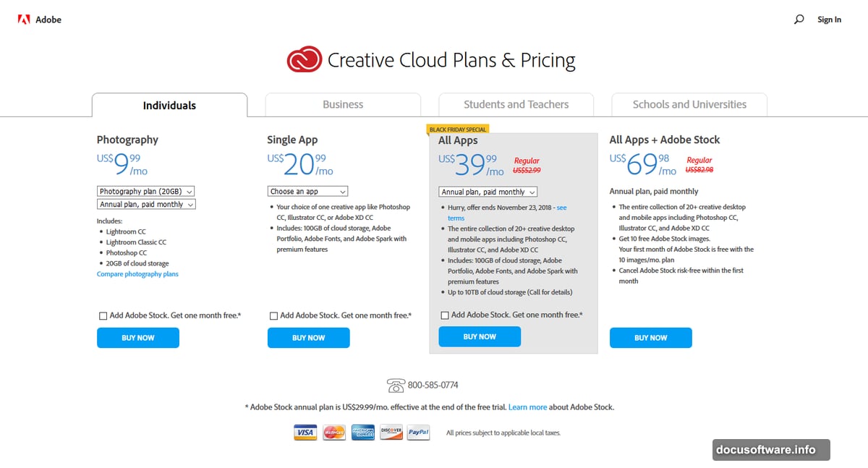Open Compare photography plans link

coord(137,274)
